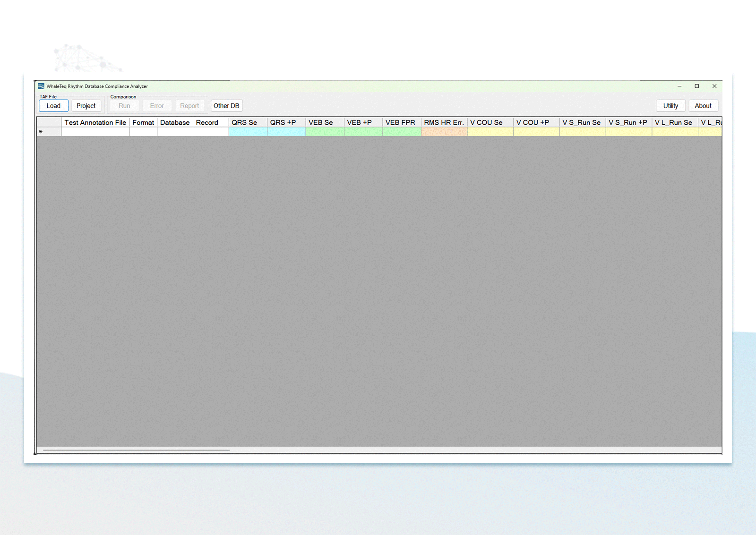The width and height of the screenshot is (756, 535).
Task: Open the Project button
Action: coord(86,106)
